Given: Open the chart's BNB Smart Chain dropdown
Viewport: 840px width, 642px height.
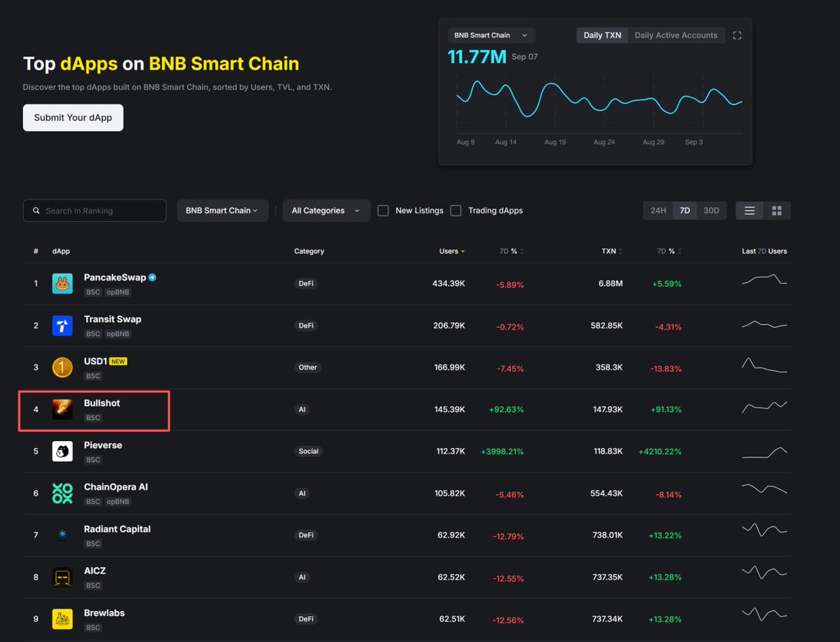Looking at the screenshot, I should 491,35.
